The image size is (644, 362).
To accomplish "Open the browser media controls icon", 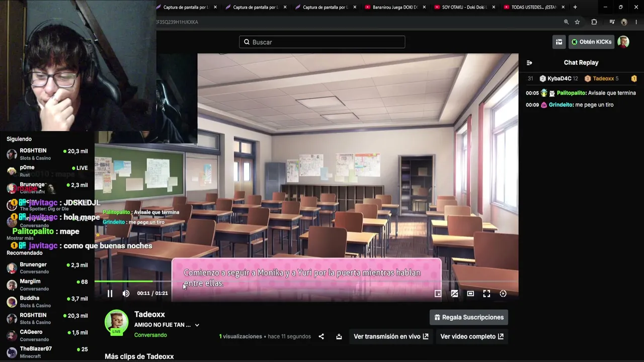I will click(612, 22).
